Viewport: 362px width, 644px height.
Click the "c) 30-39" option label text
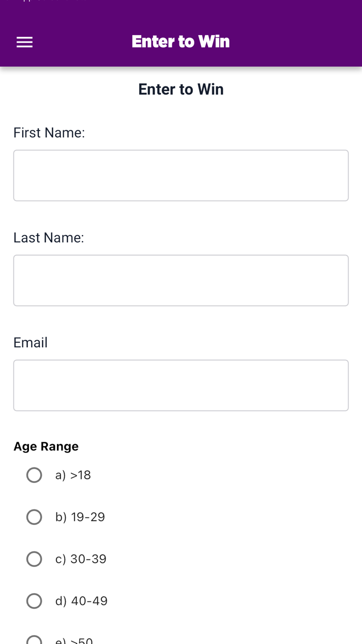[81, 559]
